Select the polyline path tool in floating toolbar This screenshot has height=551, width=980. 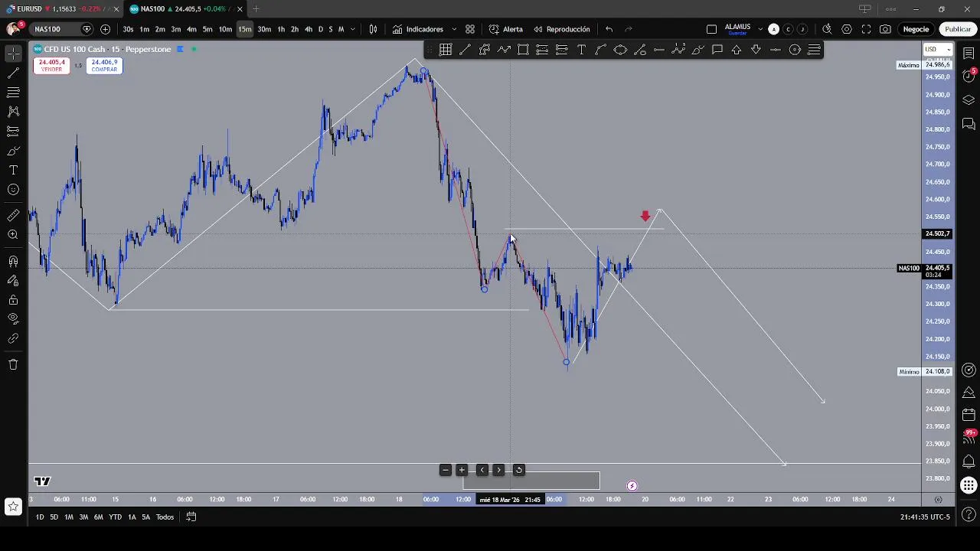pyautogui.click(x=504, y=50)
